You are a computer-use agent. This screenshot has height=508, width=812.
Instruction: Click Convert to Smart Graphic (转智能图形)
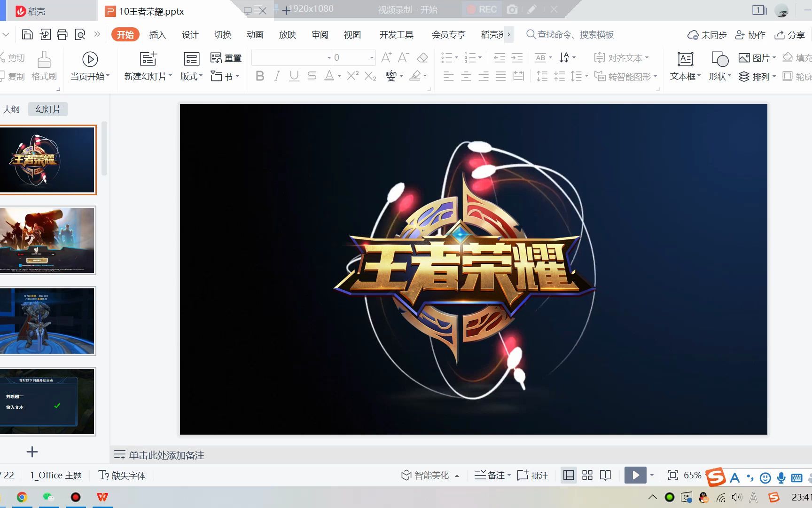pos(625,76)
